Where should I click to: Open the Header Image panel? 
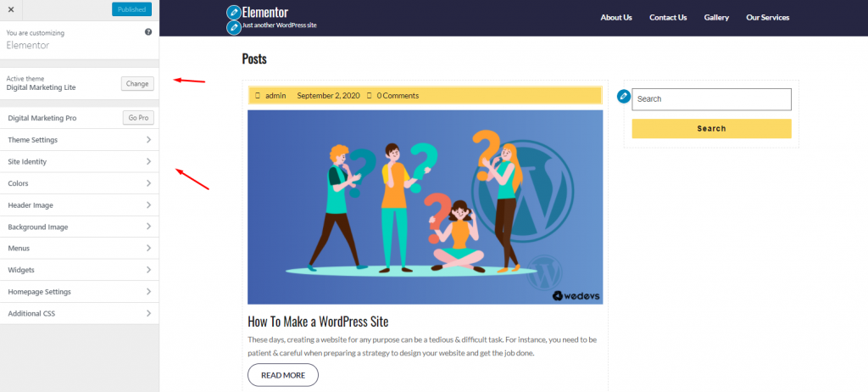[79, 205]
